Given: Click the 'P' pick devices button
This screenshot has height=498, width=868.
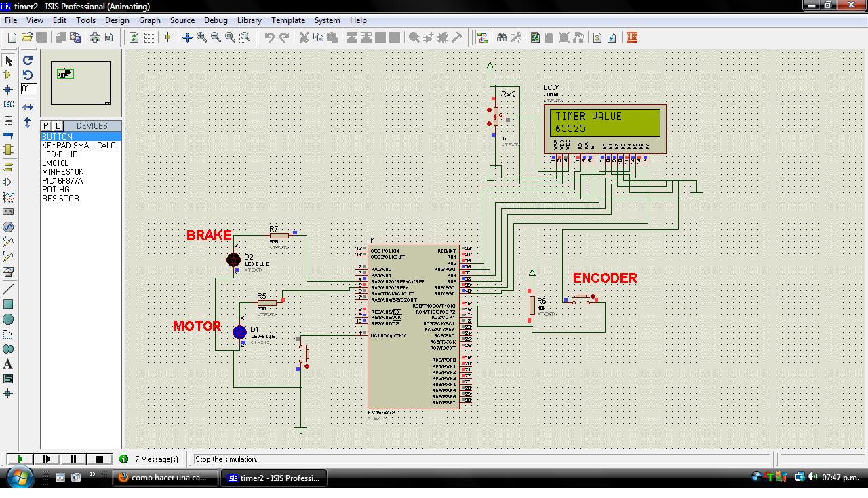Looking at the screenshot, I should 46,125.
